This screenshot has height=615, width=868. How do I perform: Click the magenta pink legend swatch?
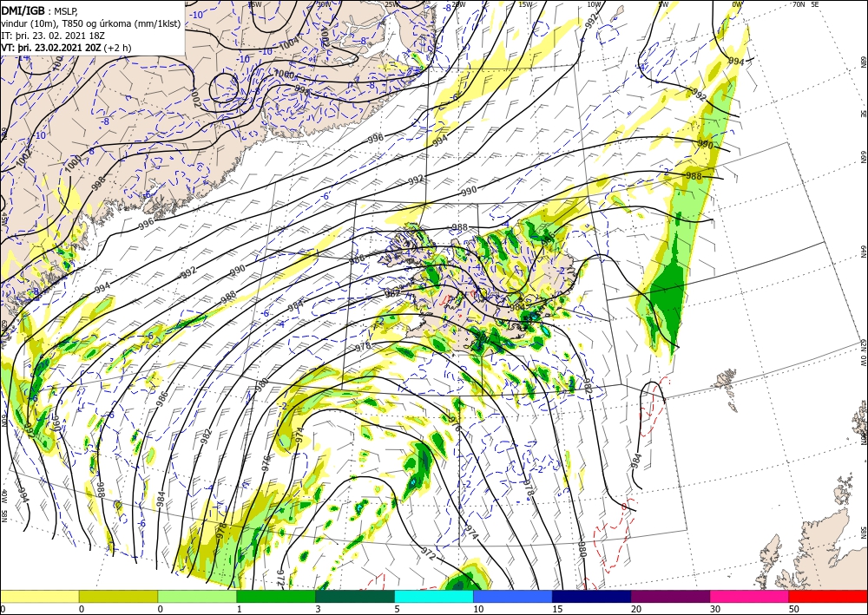(x=750, y=596)
